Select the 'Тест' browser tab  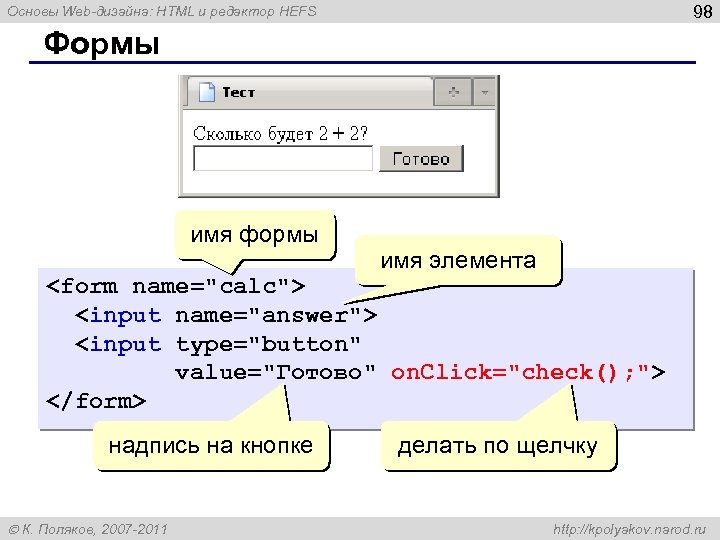(x=310, y=92)
